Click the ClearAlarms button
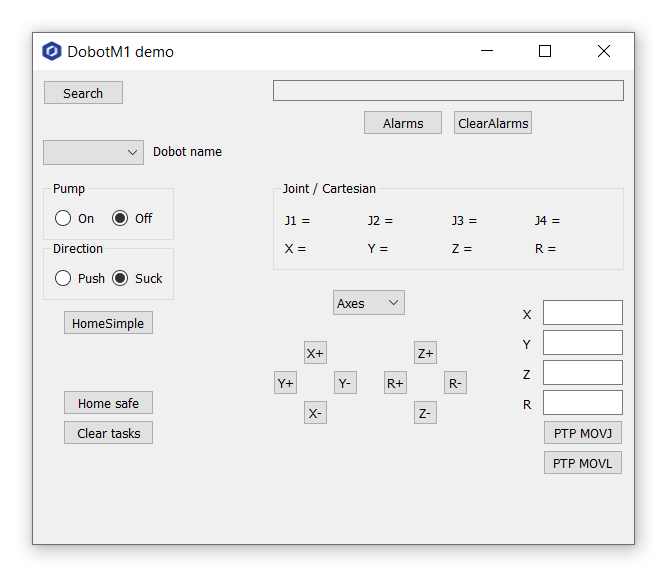 493,123
